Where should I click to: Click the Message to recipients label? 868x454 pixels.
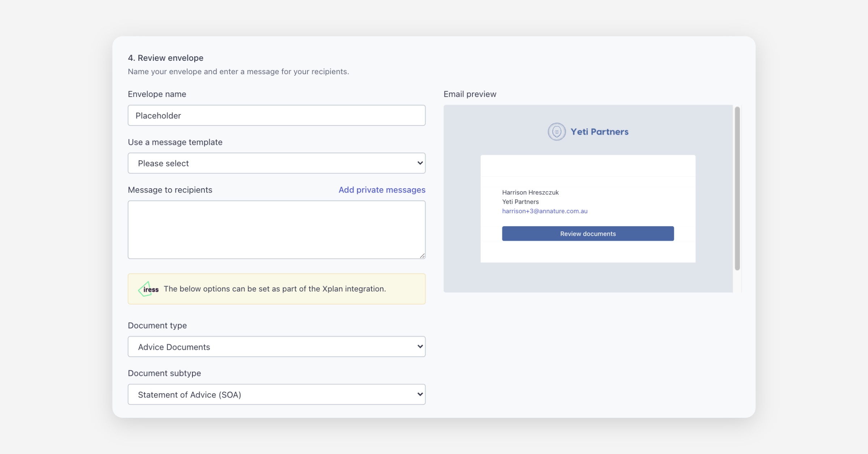(170, 190)
